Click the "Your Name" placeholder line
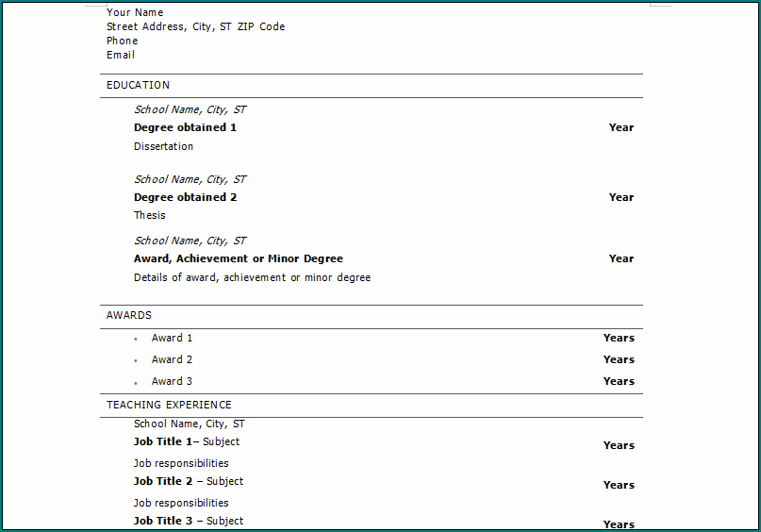 pyautogui.click(x=135, y=12)
